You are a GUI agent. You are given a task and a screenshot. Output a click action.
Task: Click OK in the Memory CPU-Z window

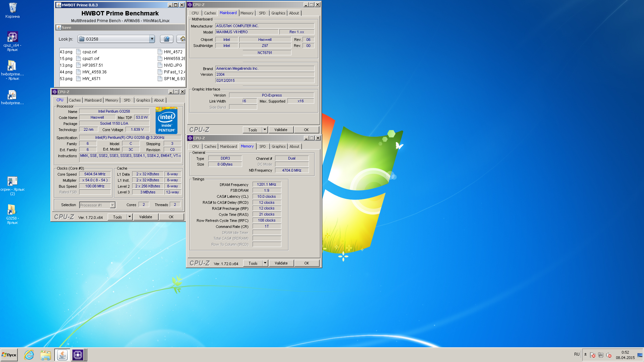(x=307, y=263)
